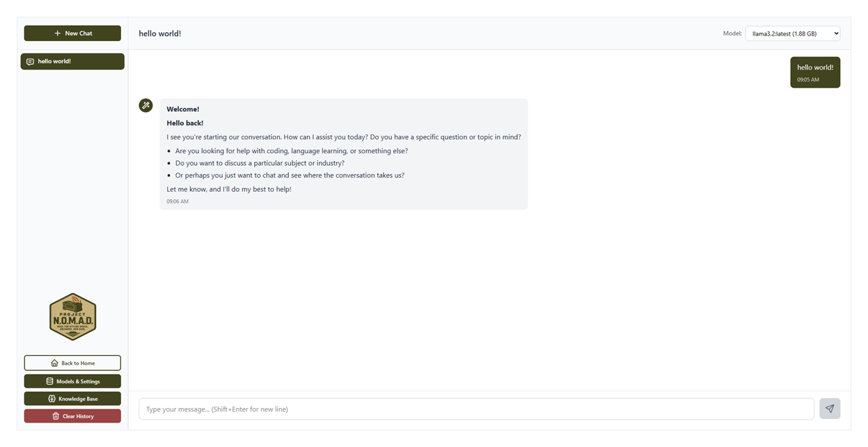Click the brain icon on Knowledge Base
The image size is (868, 447).
click(x=52, y=399)
